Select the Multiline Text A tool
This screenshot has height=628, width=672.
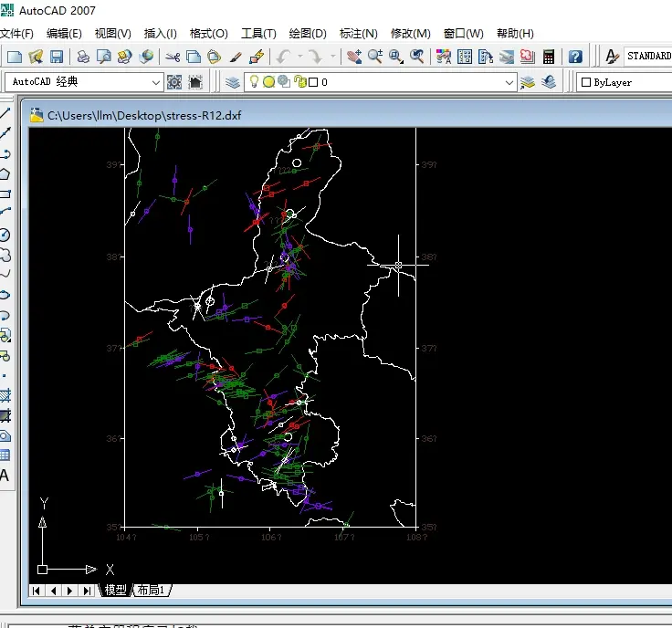click(x=5, y=476)
